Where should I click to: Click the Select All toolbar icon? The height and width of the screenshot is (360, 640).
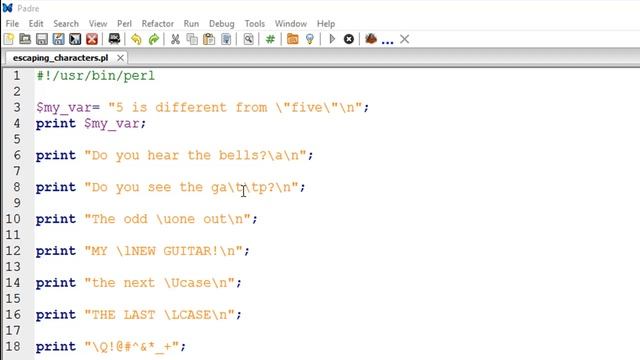click(x=226, y=39)
